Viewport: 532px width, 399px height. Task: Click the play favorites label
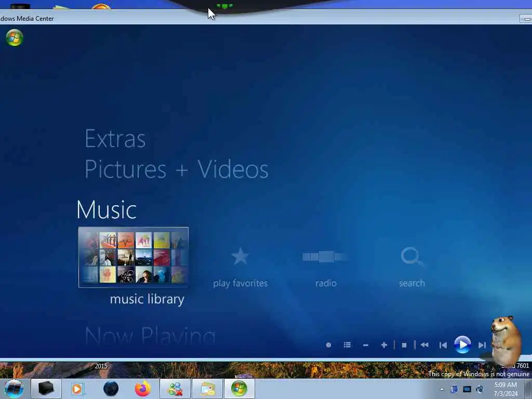pyautogui.click(x=240, y=283)
